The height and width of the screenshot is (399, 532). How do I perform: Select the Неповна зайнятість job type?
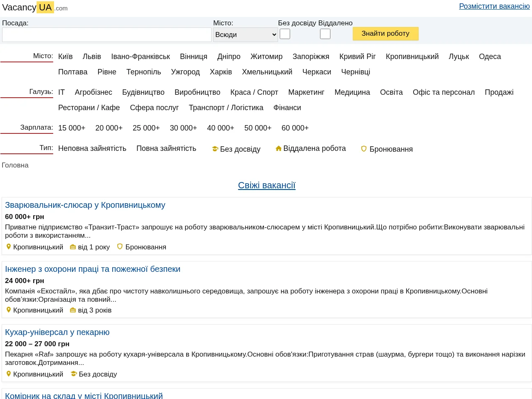coord(92,148)
